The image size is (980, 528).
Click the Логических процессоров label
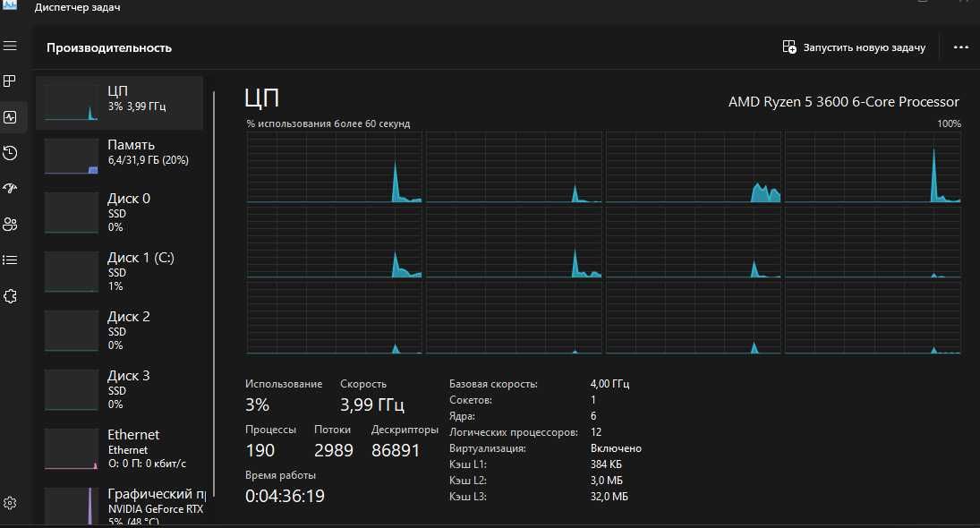[513, 432]
